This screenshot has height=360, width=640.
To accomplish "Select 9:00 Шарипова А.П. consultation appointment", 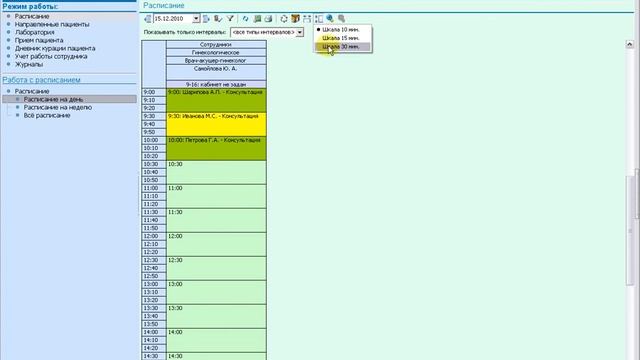I will (x=216, y=100).
